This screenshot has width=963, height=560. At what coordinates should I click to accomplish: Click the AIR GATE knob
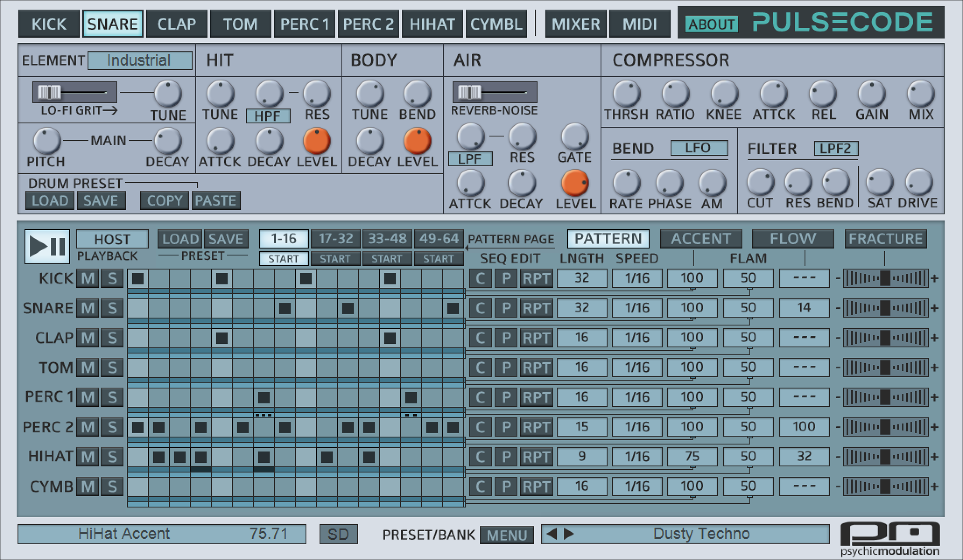point(575,136)
